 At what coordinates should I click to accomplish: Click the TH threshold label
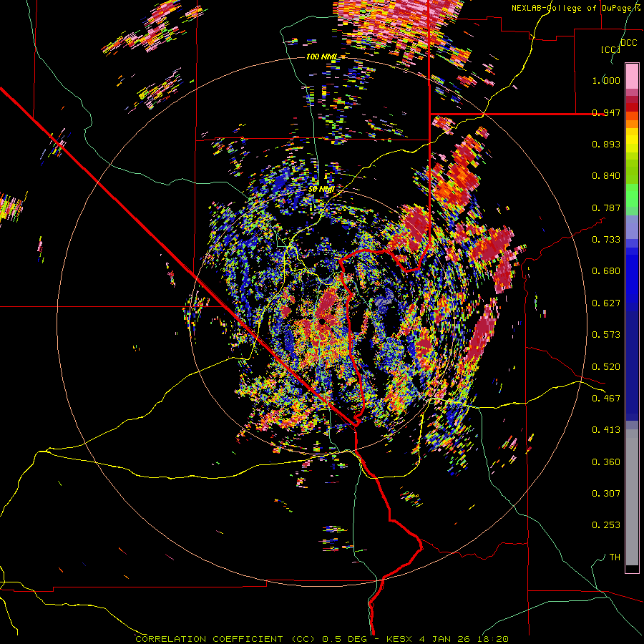[x=615, y=557]
